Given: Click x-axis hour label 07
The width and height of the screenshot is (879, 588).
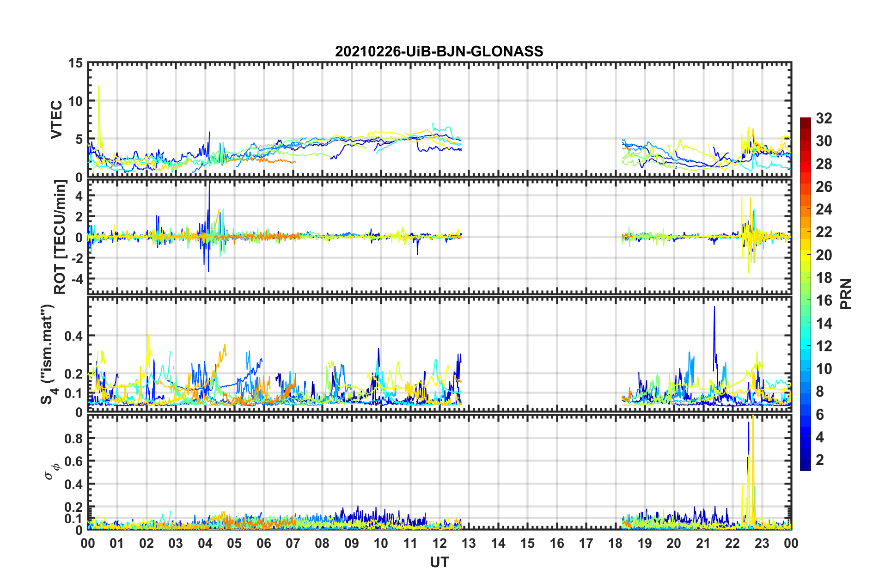Looking at the screenshot, I should coord(293,544).
